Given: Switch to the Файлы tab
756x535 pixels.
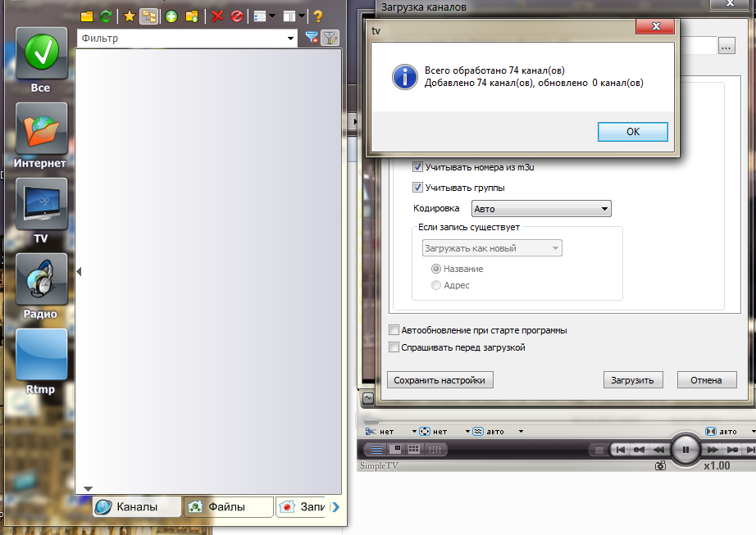Looking at the screenshot, I should click(229, 506).
